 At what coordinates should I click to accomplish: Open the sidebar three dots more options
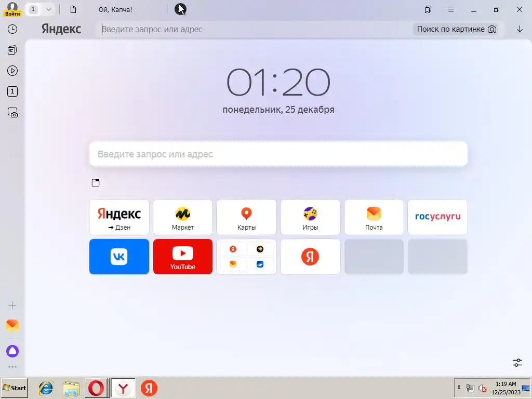point(12,367)
